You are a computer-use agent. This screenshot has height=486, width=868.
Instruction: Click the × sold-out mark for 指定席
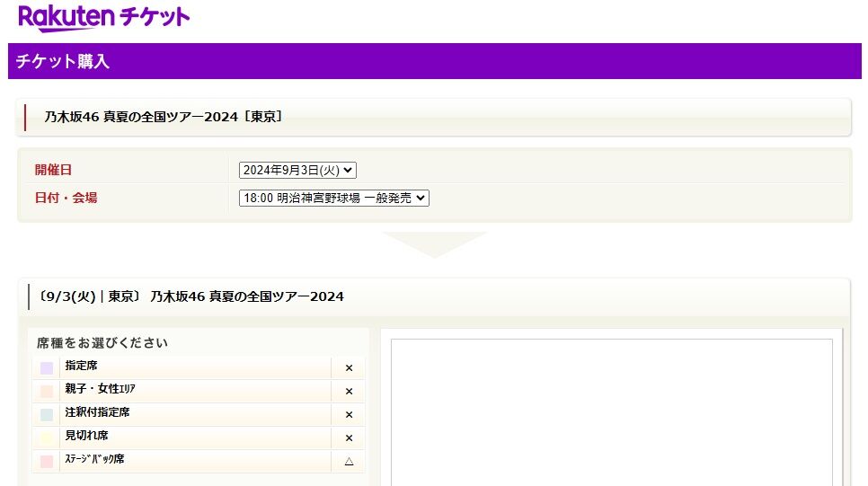coord(349,368)
